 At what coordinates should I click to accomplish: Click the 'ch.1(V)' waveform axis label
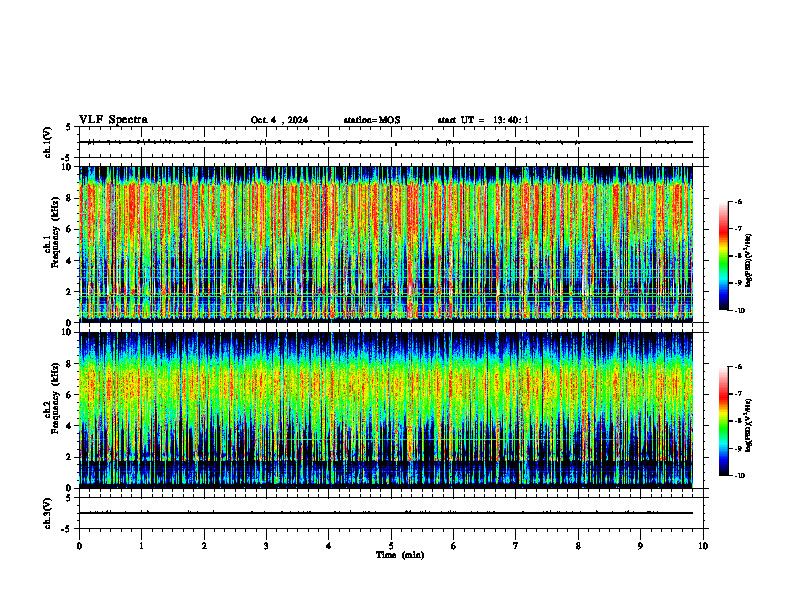click(47, 142)
